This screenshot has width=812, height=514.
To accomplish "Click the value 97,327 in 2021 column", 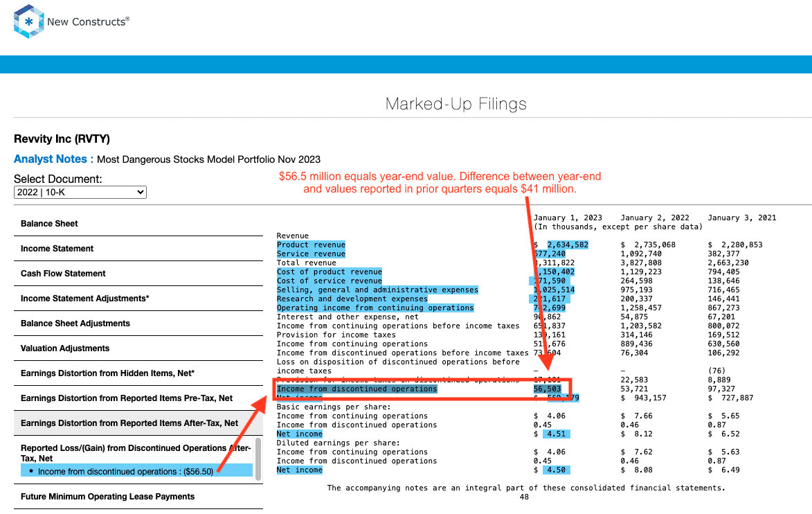I will pyautogui.click(x=721, y=389).
